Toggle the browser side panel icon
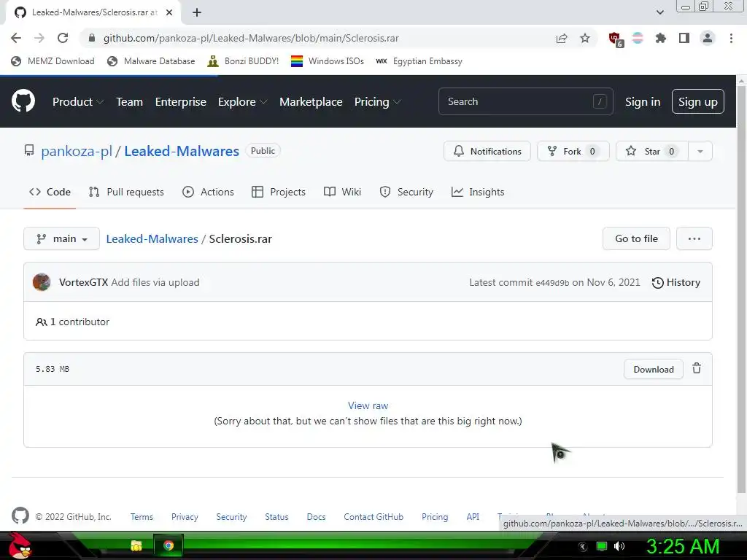The width and height of the screenshot is (747, 560). [x=684, y=38]
